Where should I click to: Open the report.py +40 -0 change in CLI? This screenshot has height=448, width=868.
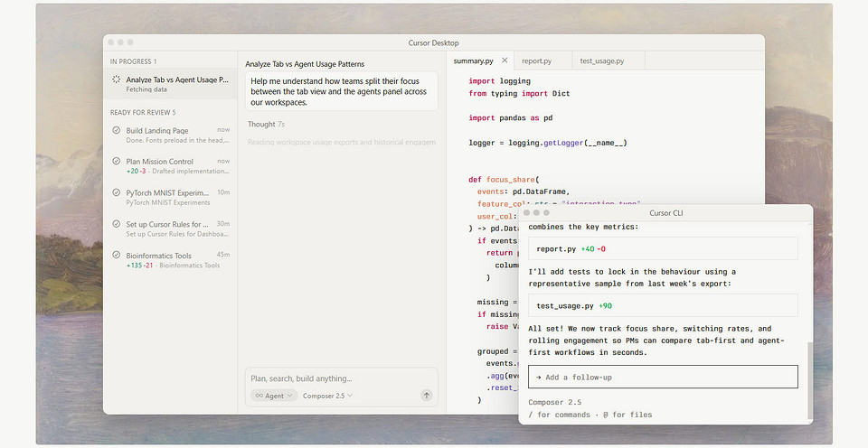pyautogui.click(x=663, y=249)
